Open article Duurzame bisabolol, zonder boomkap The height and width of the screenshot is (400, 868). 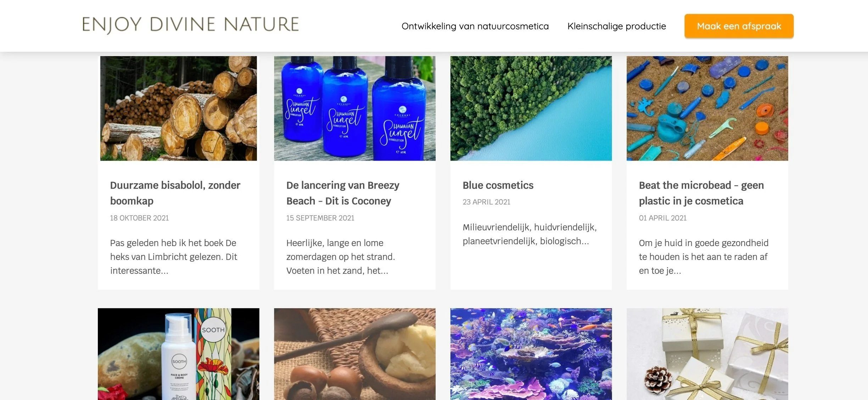coord(175,193)
